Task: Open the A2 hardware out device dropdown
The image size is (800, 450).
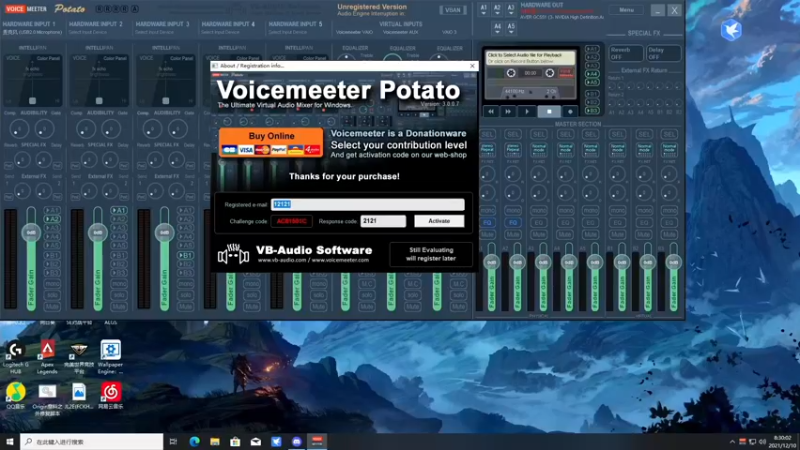Action: [497, 10]
